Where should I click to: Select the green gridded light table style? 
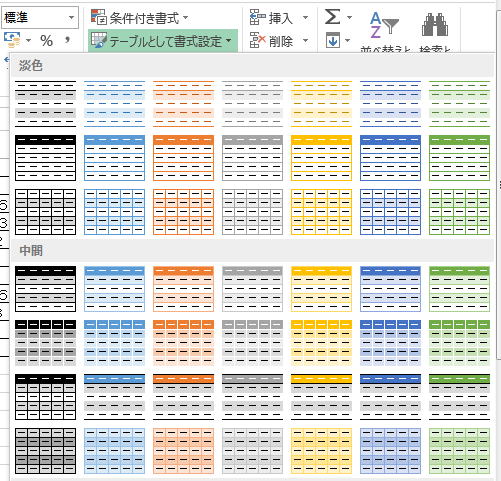[459, 212]
